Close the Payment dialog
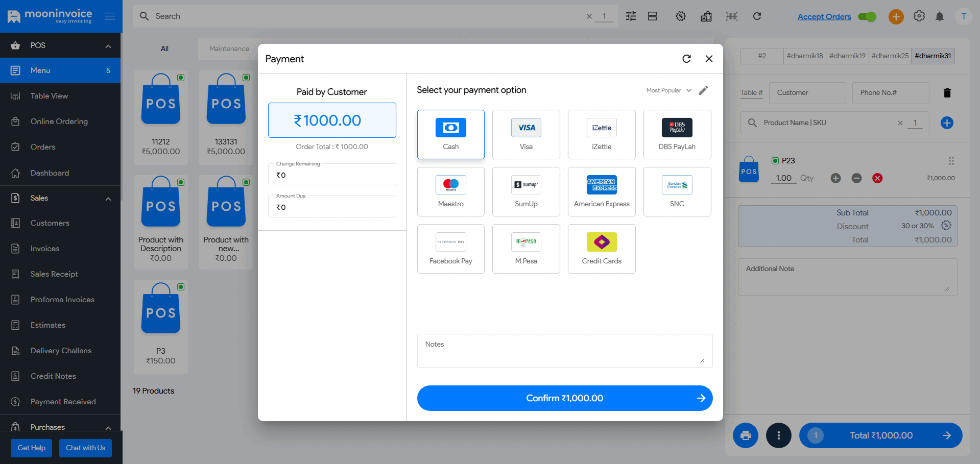The height and width of the screenshot is (464, 980). click(x=709, y=59)
